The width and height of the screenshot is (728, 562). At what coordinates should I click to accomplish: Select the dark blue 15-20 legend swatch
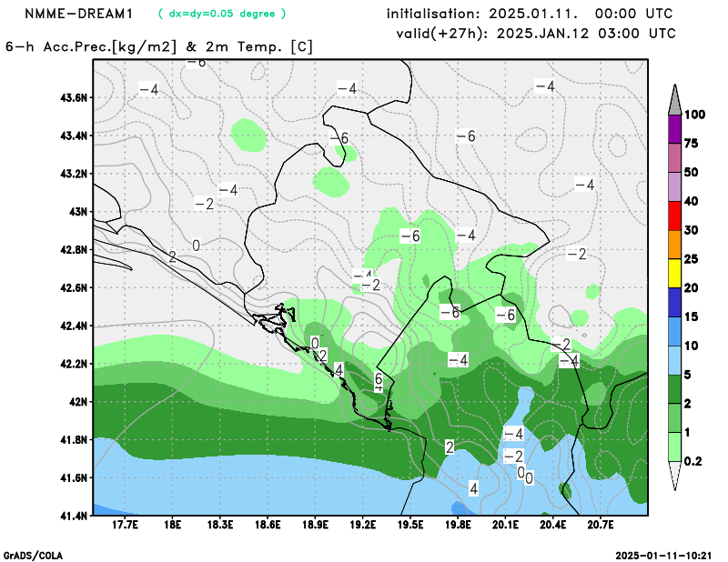tap(674, 303)
